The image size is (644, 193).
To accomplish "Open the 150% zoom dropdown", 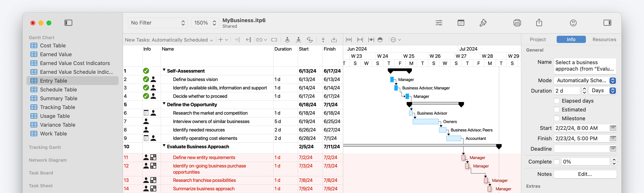I will tap(205, 23).
